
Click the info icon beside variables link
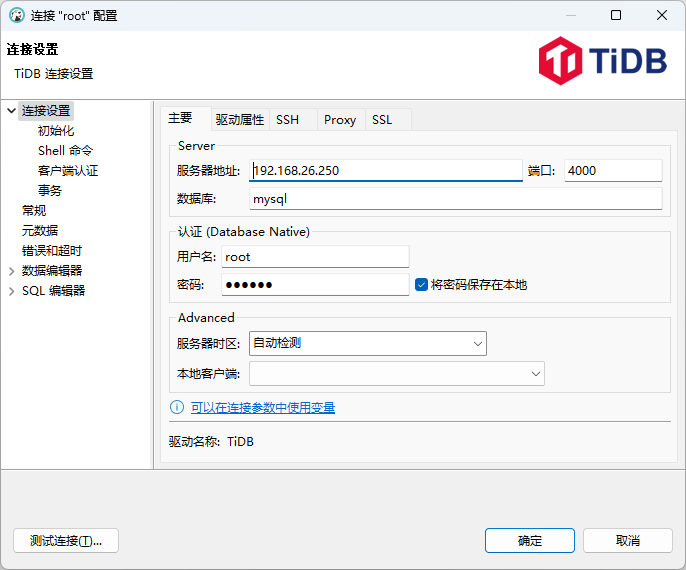[177, 407]
